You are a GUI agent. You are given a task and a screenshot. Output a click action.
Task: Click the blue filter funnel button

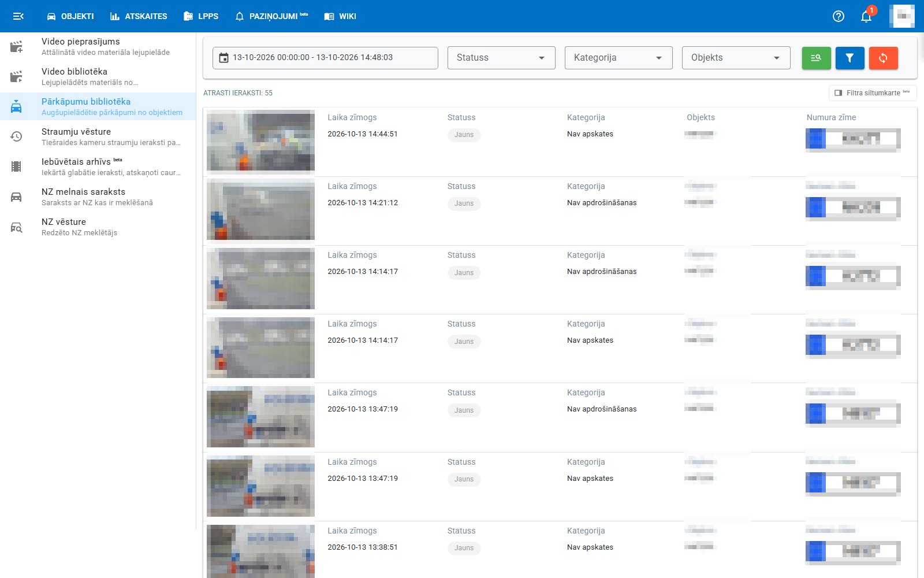click(850, 58)
